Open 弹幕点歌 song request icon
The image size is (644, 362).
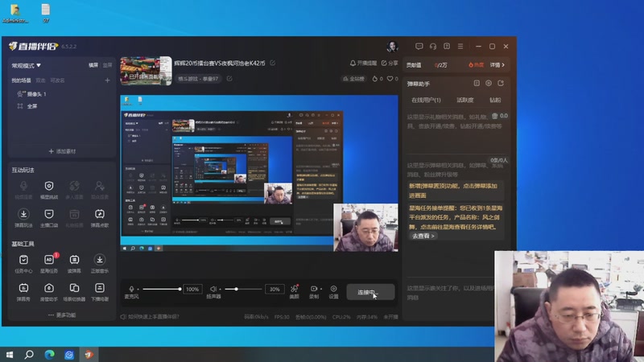(99, 218)
